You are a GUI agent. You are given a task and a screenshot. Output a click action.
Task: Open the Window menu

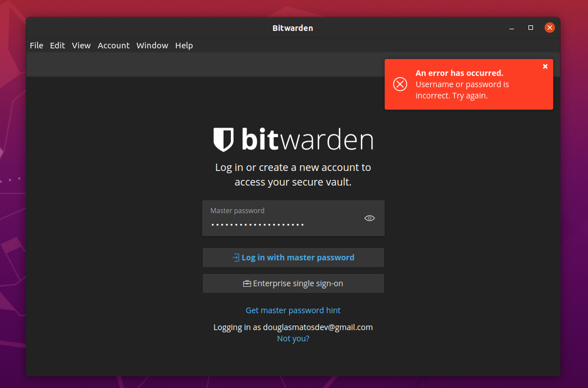152,45
